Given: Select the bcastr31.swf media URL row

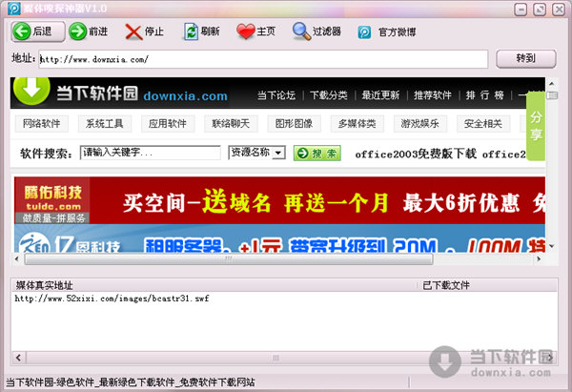Looking at the screenshot, I should tap(112, 299).
